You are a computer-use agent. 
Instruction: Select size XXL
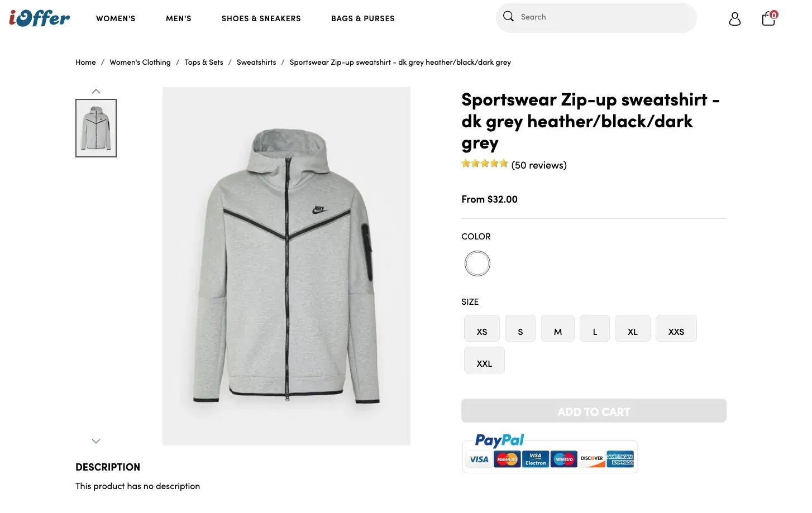(x=484, y=361)
